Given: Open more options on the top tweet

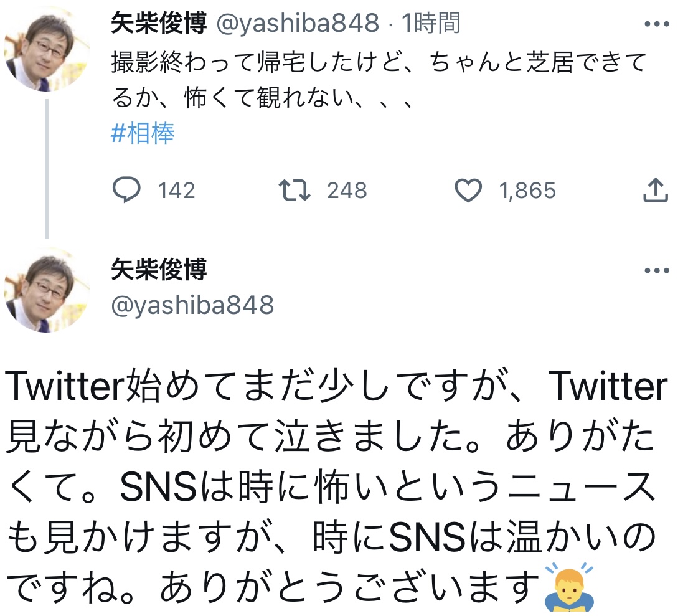Looking at the screenshot, I should coord(656,25).
